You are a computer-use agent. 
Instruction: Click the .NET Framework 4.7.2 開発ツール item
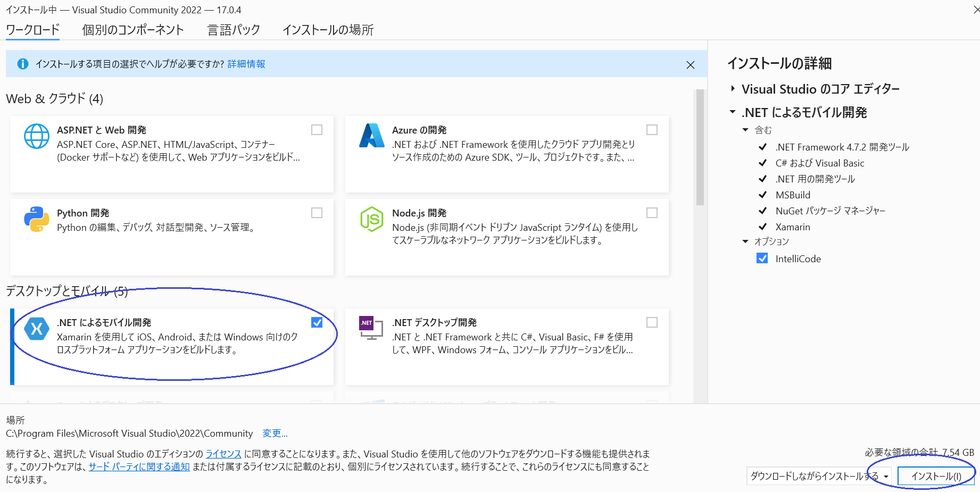click(842, 147)
